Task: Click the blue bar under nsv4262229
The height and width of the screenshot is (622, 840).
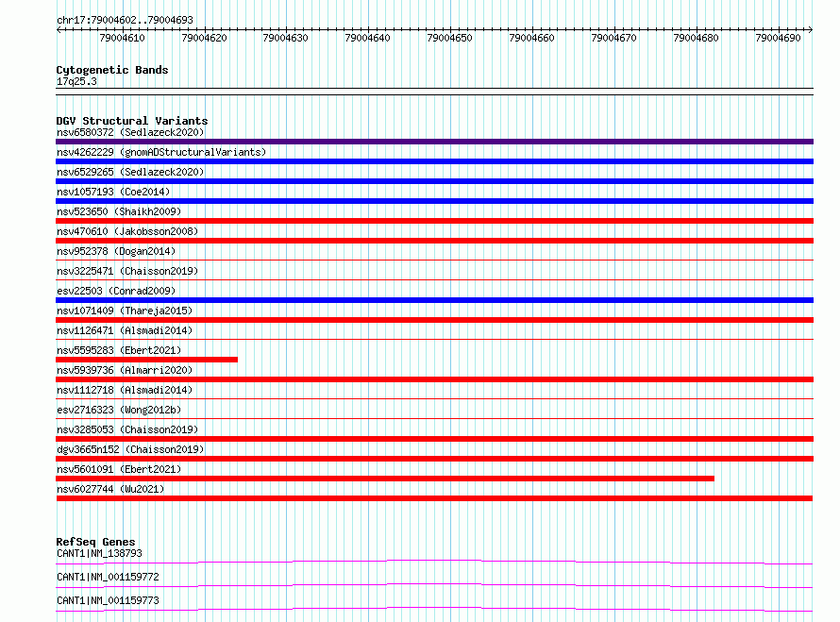Action: (x=434, y=161)
